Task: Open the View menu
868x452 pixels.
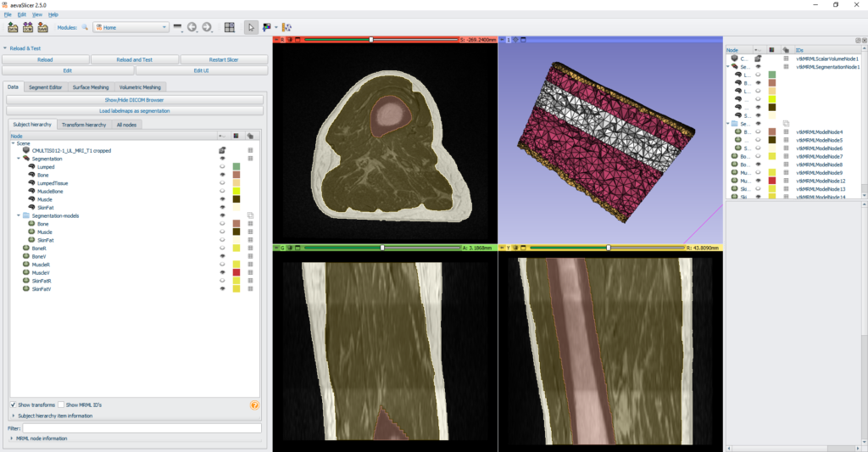Action: click(x=36, y=14)
